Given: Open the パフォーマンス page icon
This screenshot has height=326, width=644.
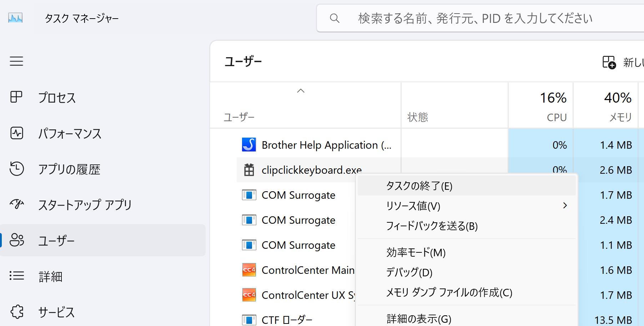Looking at the screenshot, I should tap(16, 133).
